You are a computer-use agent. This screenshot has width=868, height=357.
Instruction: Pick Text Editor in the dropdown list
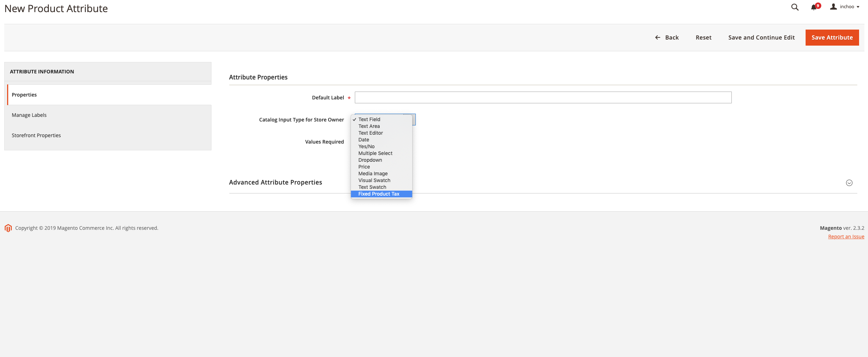tap(381, 133)
